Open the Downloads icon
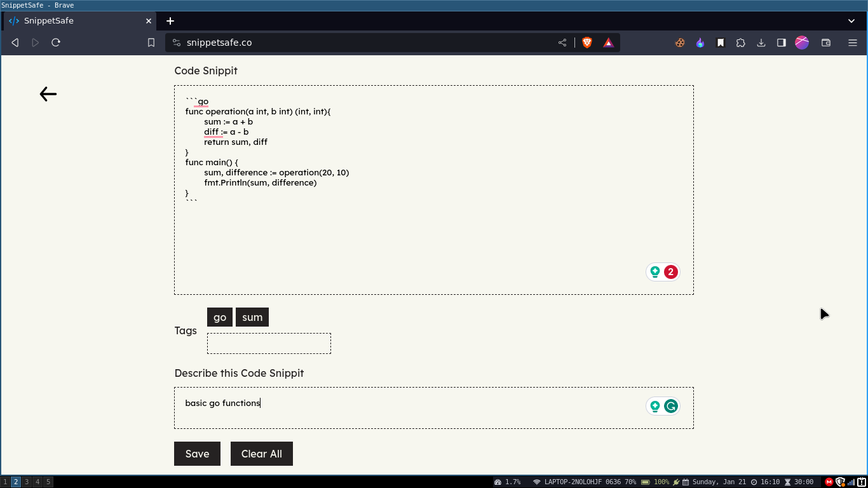 761,43
